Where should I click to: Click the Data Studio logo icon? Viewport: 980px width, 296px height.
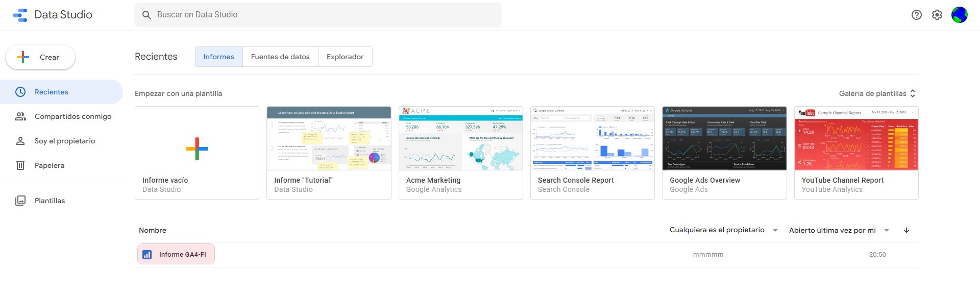pyautogui.click(x=20, y=15)
